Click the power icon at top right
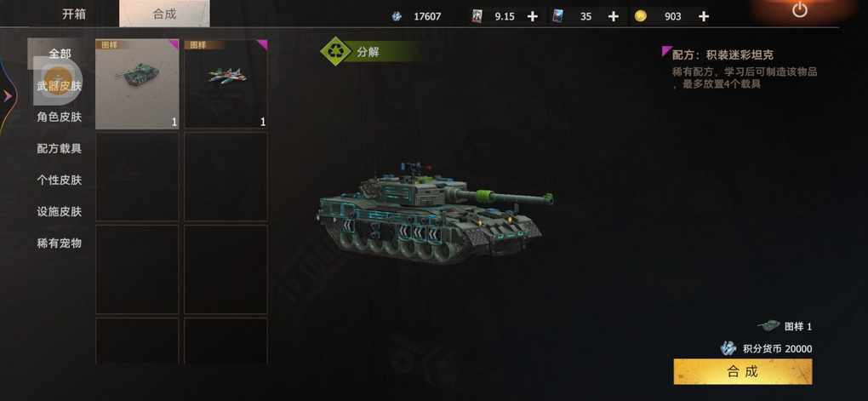868x401 pixels. [x=799, y=9]
